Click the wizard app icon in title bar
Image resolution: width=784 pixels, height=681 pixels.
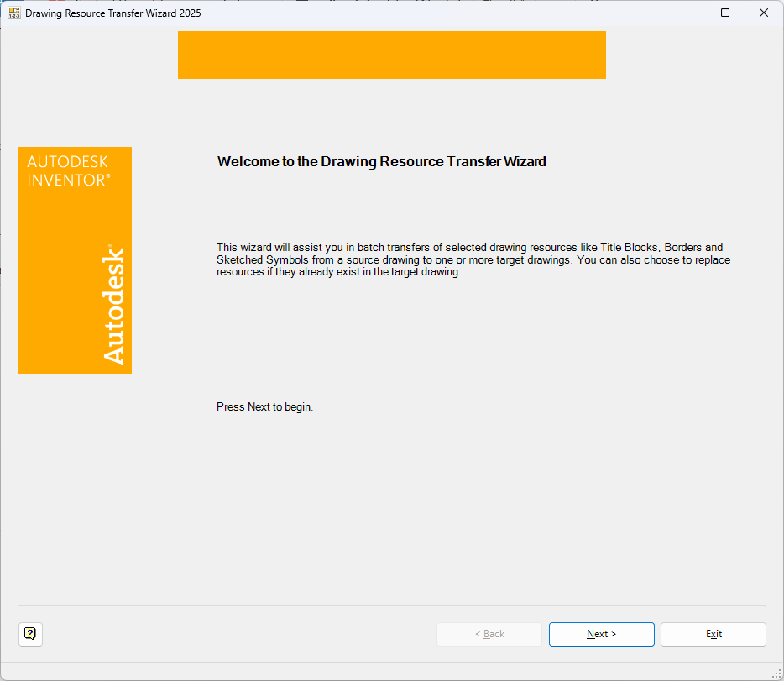click(14, 13)
